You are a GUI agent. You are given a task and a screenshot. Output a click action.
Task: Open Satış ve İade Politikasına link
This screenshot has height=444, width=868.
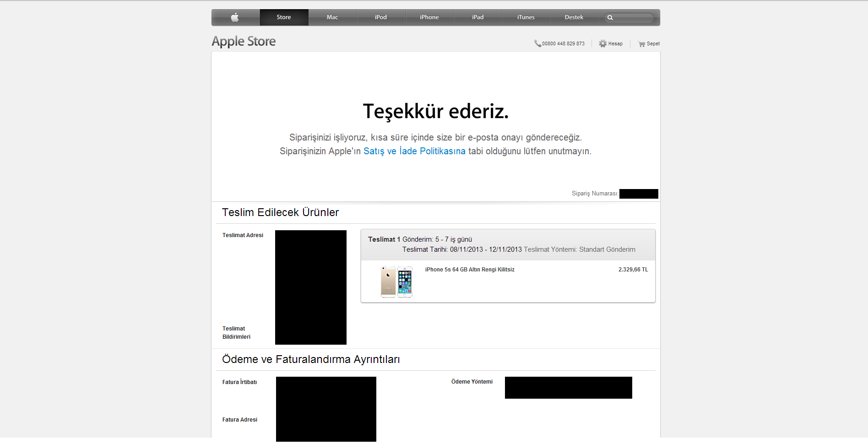point(414,152)
